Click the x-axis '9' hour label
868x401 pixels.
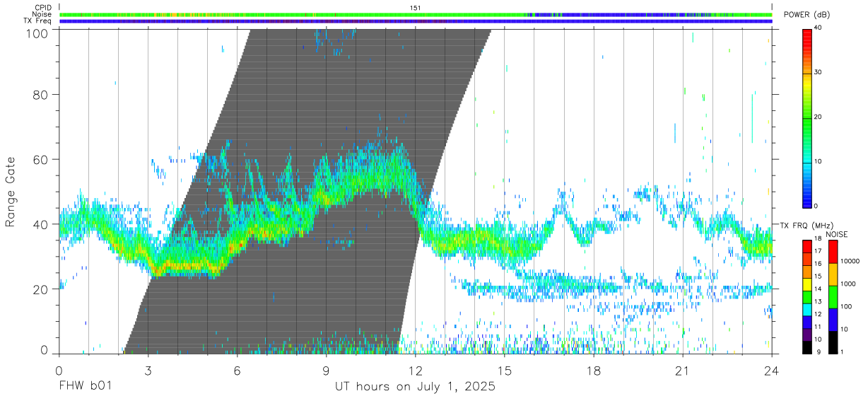pos(326,371)
